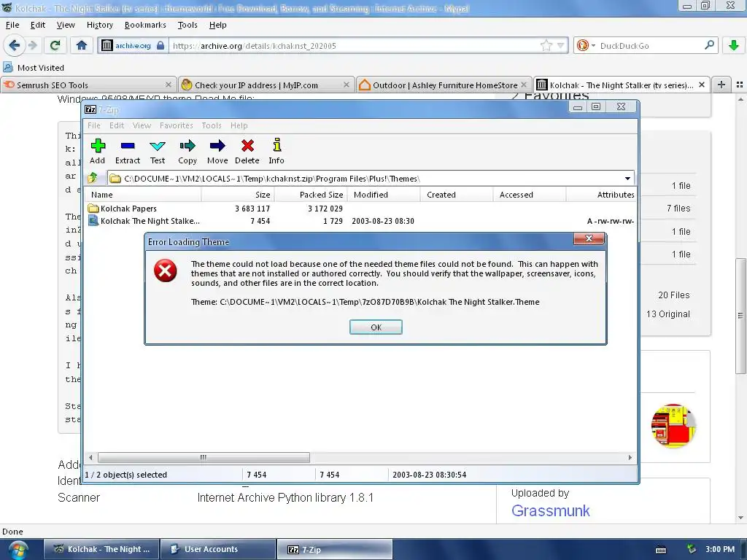Image resolution: width=747 pixels, height=560 pixels.
Task: Bookmark this page with the star icon
Action: pyautogui.click(x=546, y=45)
